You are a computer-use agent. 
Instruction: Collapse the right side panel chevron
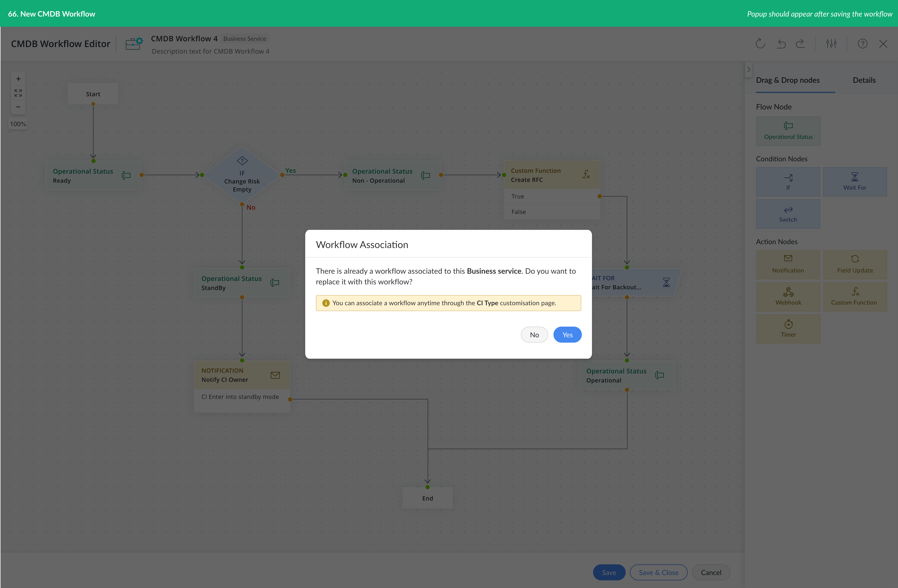(x=749, y=69)
